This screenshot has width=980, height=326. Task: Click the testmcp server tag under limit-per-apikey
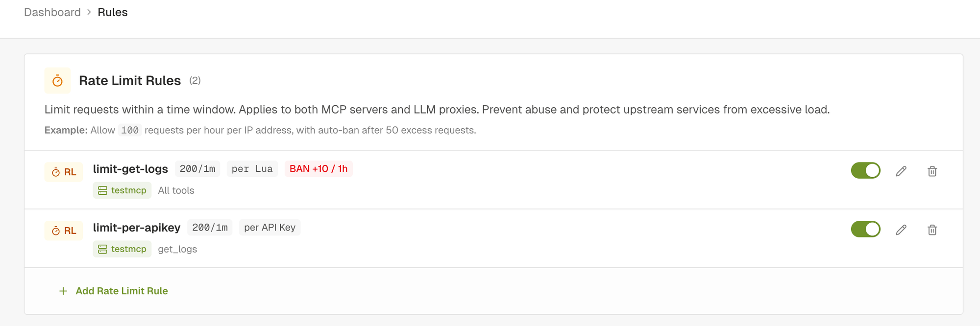122,249
